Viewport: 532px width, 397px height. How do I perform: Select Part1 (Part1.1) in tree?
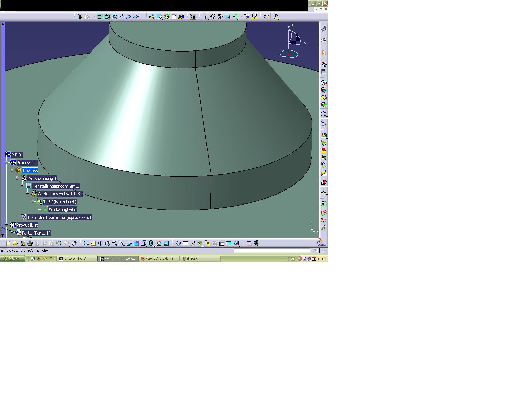click(x=36, y=233)
